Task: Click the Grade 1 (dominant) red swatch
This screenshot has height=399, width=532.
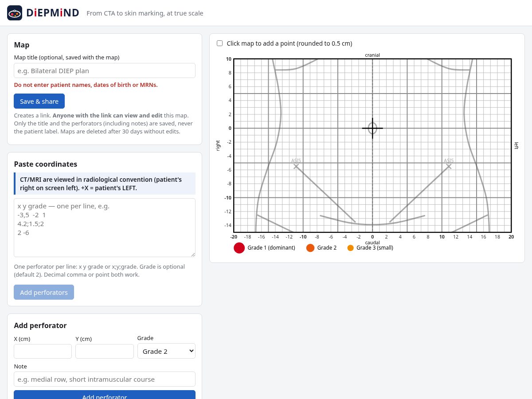Action: (x=239, y=248)
